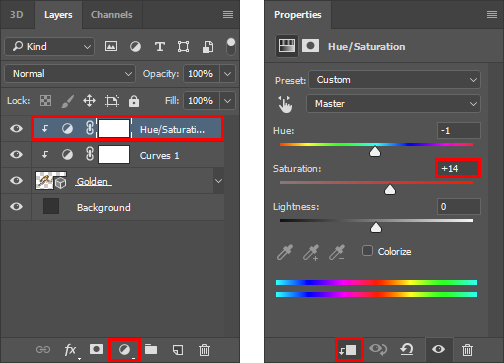Lock image pixels brush icon
The image size is (504, 363).
(67, 101)
